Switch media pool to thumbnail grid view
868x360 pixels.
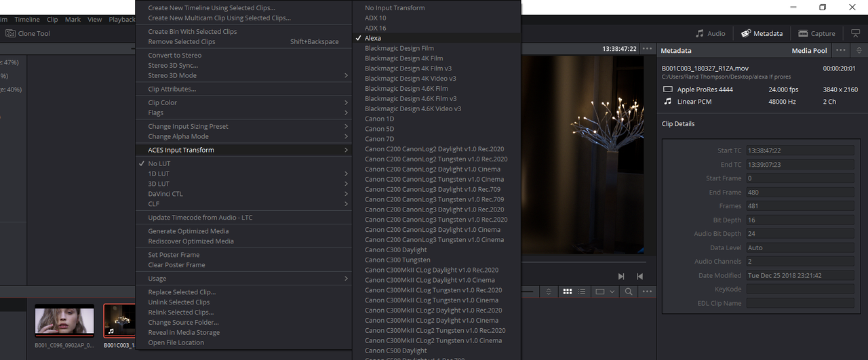pyautogui.click(x=568, y=292)
